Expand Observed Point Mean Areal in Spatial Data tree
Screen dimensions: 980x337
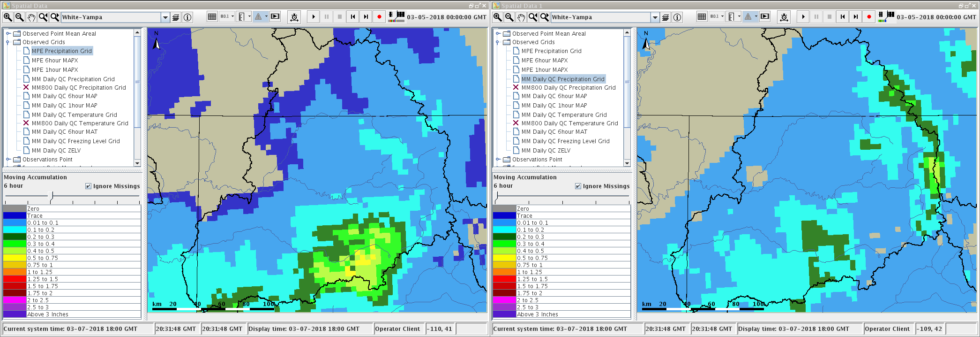click(x=8, y=34)
